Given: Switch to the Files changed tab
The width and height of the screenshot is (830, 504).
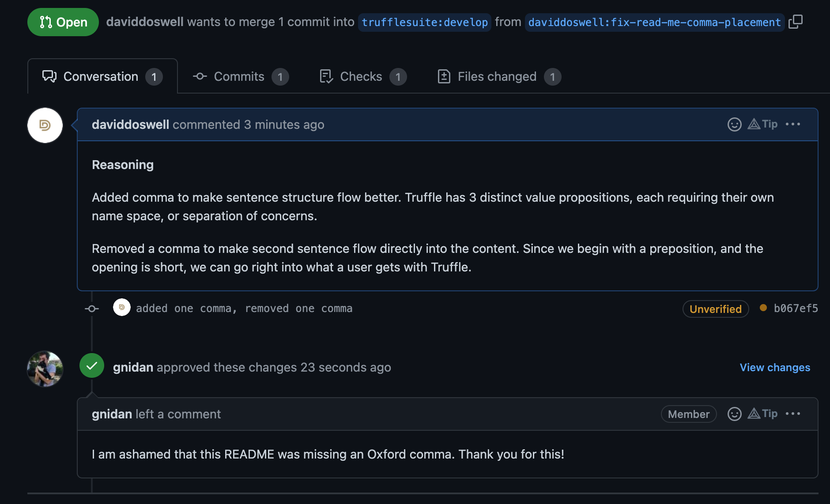Looking at the screenshot, I should [x=497, y=76].
